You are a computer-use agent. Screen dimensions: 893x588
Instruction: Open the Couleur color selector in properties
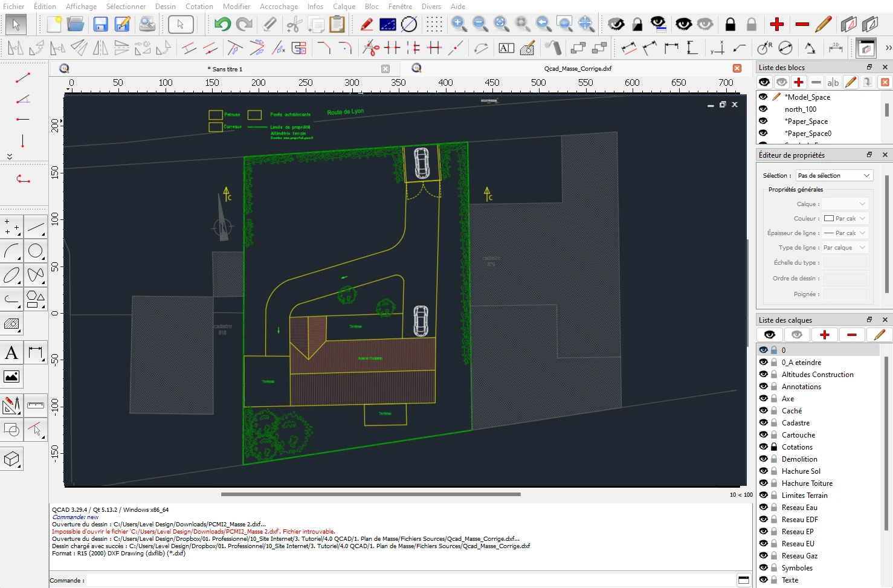845,218
